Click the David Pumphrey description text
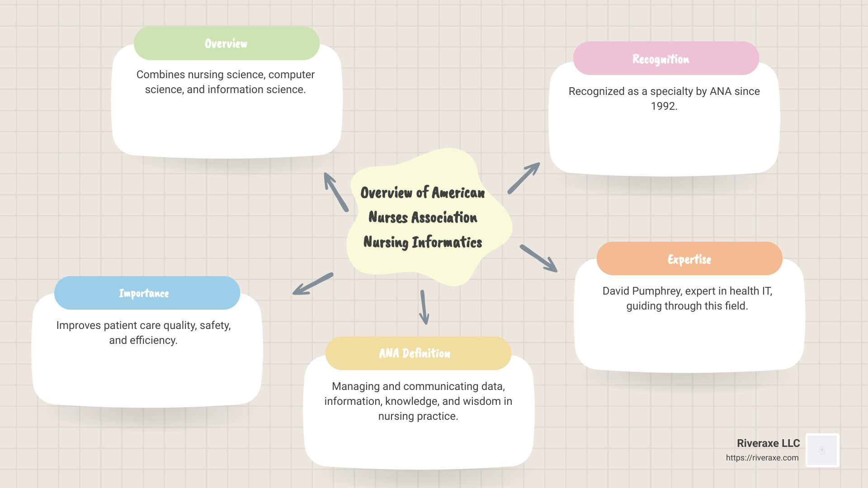The image size is (868, 488). click(x=687, y=298)
